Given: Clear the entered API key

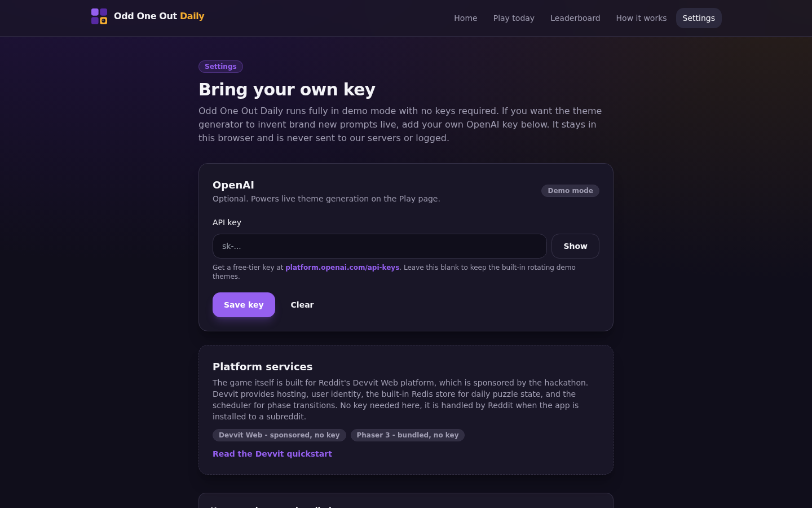Looking at the screenshot, I should pyautogui.click(x=302, y=305).
